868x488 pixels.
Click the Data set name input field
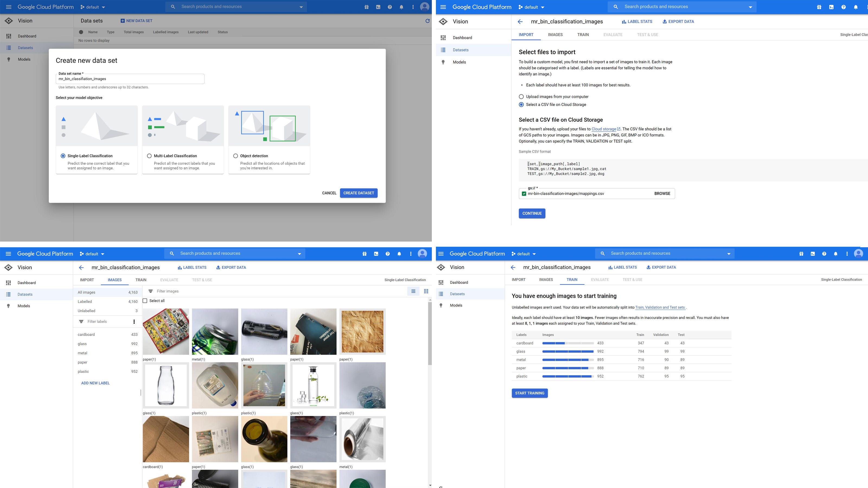pos(130,79)
